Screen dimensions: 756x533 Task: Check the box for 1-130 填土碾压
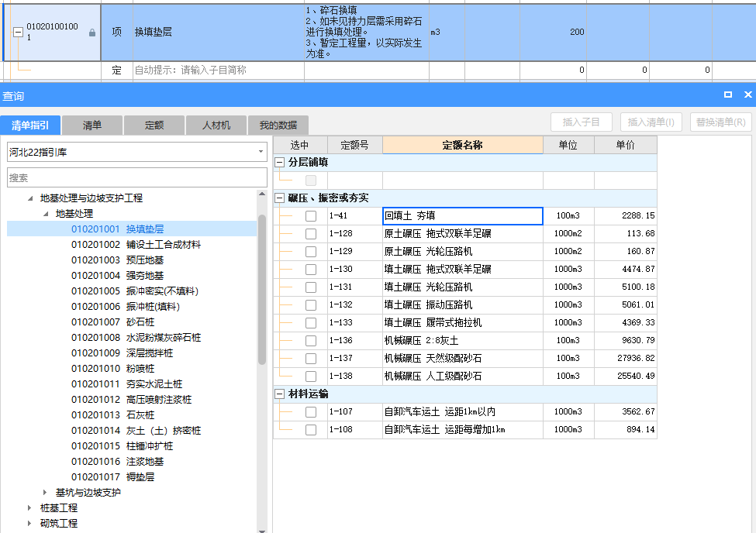click(311, 270)
